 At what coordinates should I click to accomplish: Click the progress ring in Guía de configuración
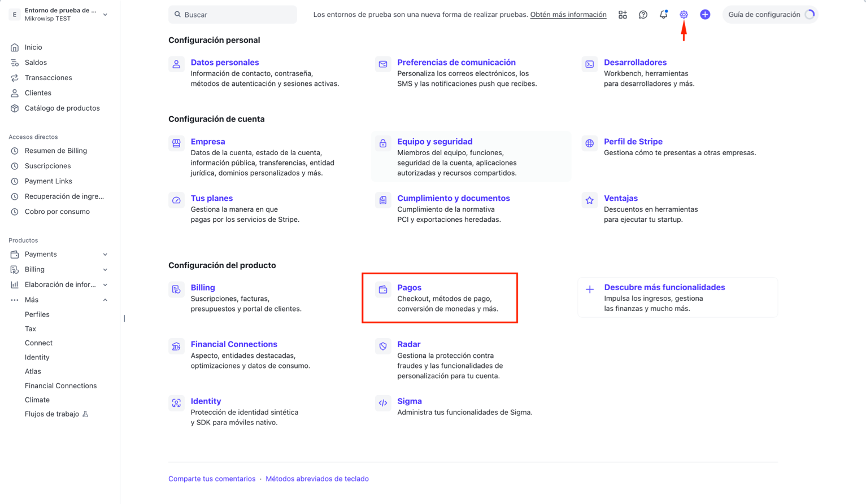810,15
